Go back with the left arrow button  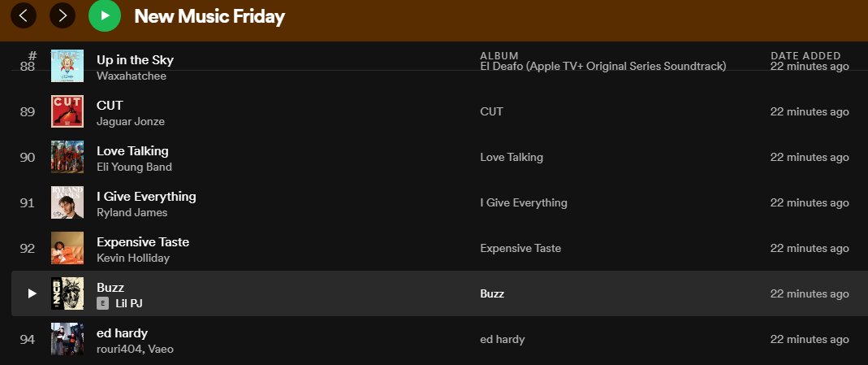pos(23,15)
